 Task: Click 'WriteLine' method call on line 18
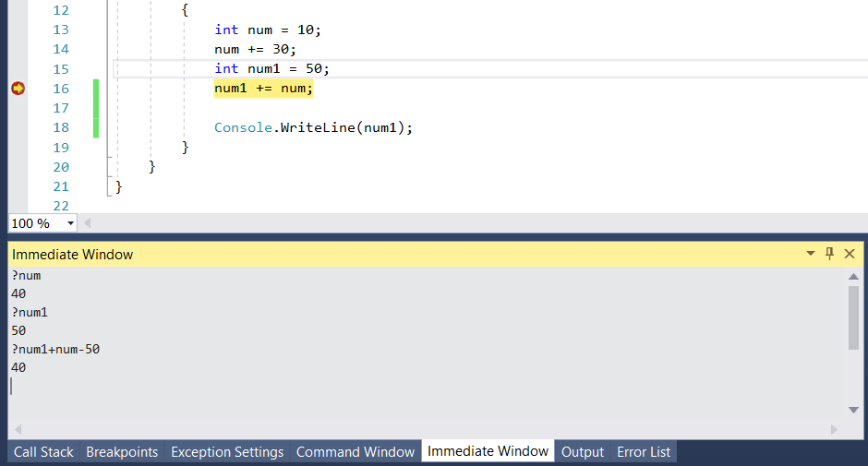318,127
